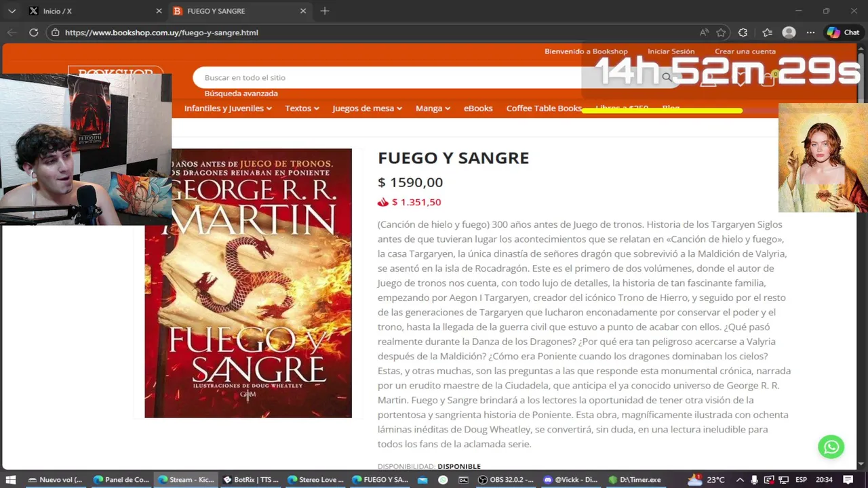Open FUEGO Y SA... taskbar window
Image resolution: width=868 pixels, height=488 pixels.
point(380,480)
